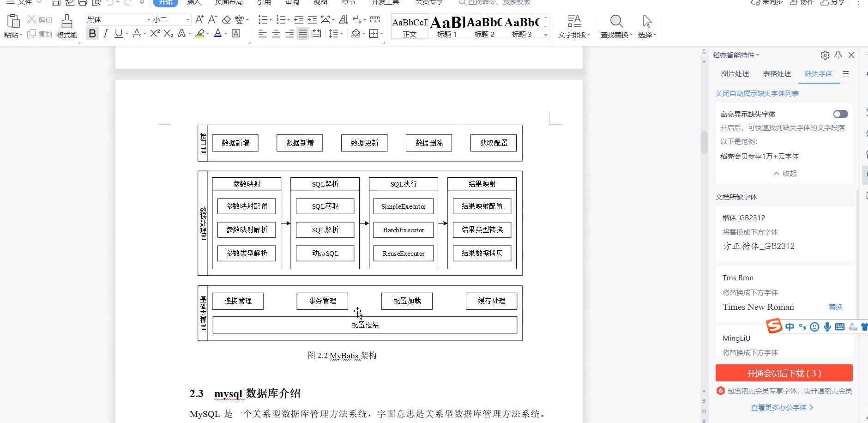Click the side panel hamburger menu icon
The height and width of the screenshot is (423, 868).
846,74
